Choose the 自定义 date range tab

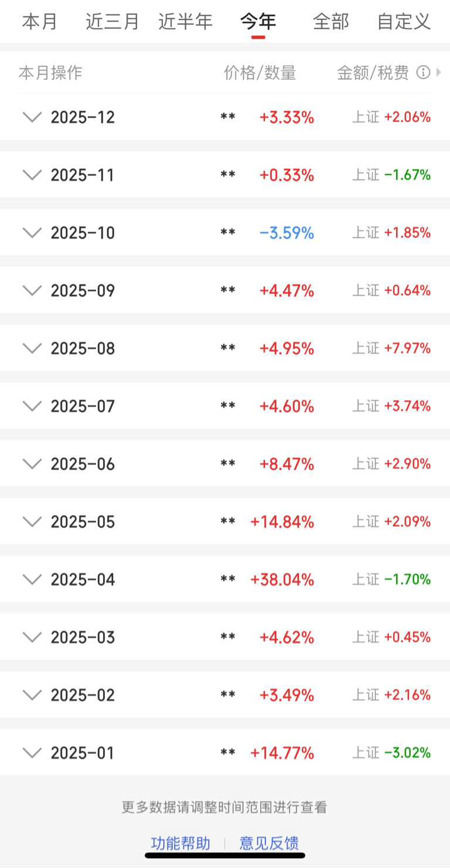click(404, 22)
